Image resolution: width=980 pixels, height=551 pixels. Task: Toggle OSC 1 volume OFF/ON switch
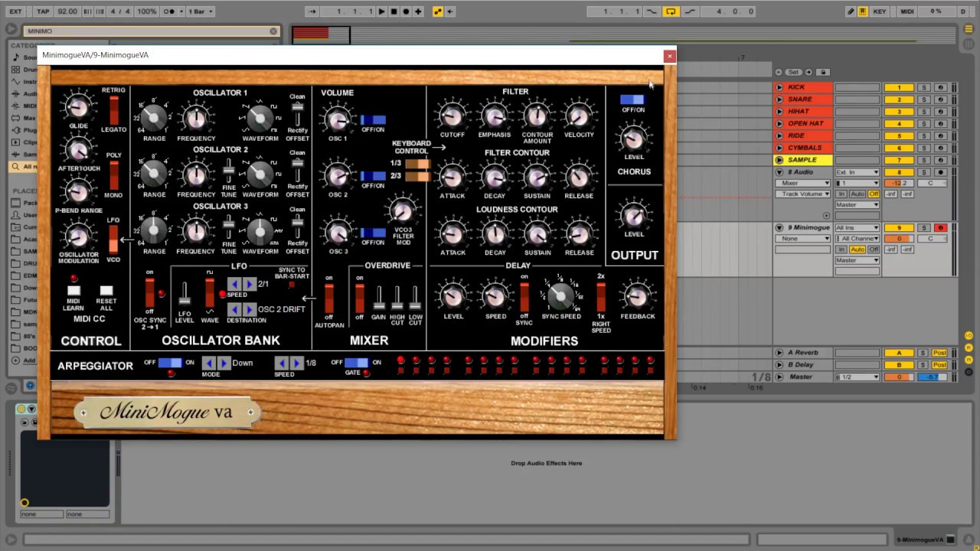pyautogui.click(x=373, y=119)
